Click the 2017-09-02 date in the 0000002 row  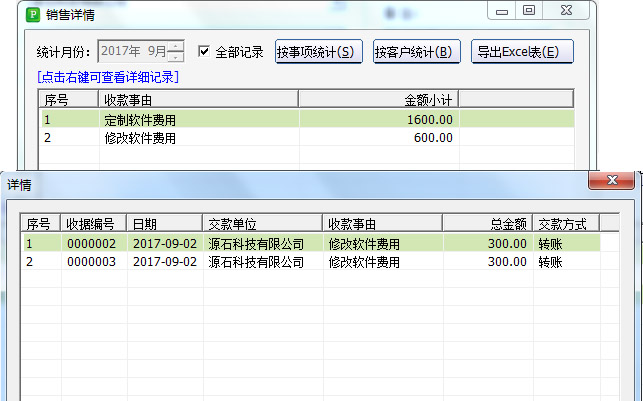[165, 244]
